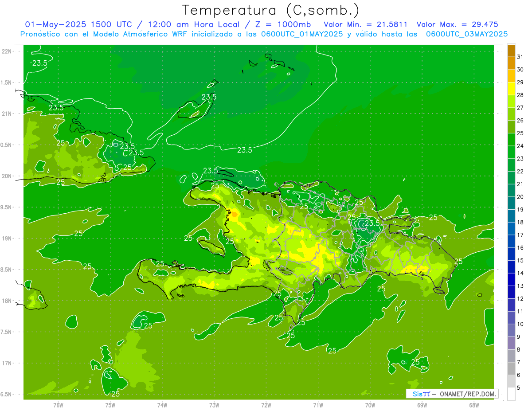Click legend value 8
The height and width of the screenshot is (411, 532).
click(x=519, y=350)
